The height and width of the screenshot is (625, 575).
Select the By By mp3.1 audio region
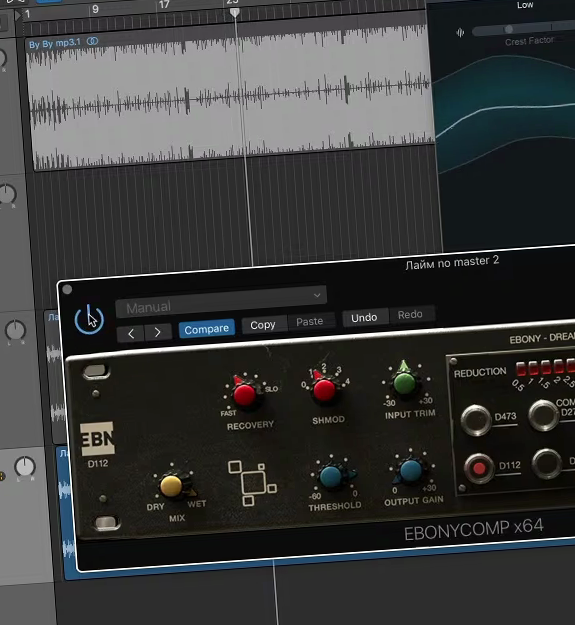pos(229,98)
